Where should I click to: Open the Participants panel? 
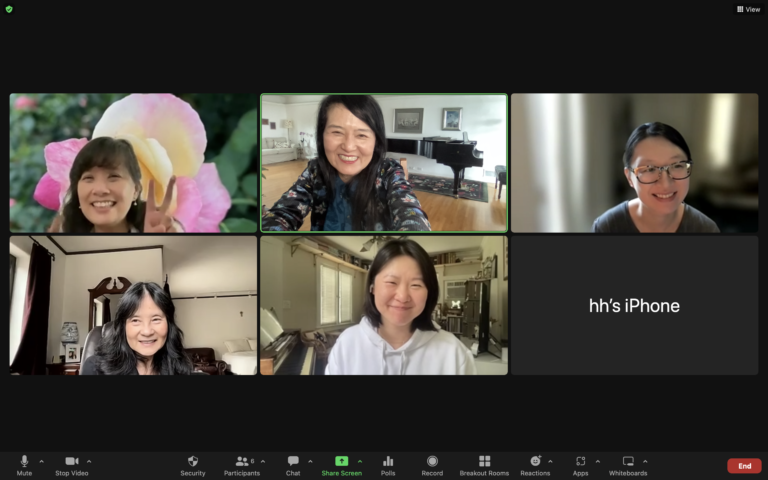242,465
